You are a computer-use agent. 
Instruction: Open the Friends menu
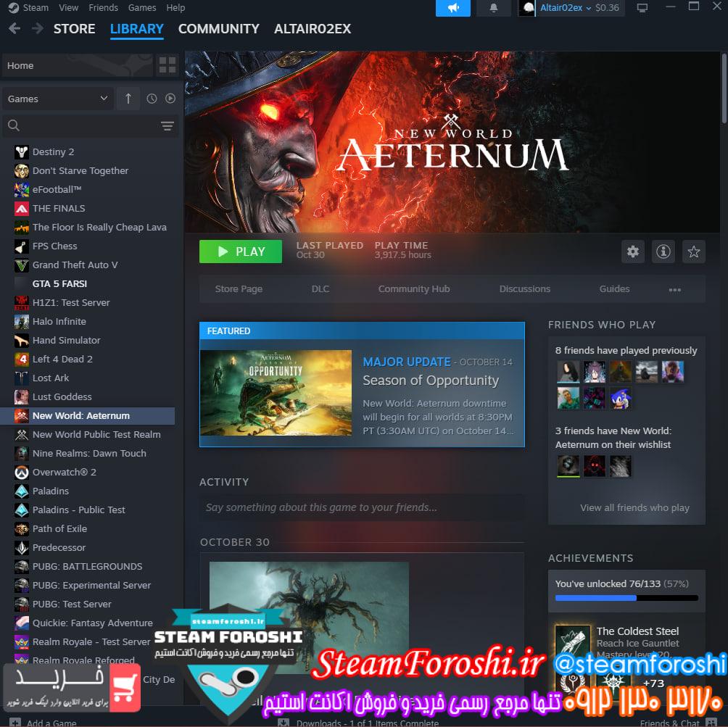pos(103,8)
